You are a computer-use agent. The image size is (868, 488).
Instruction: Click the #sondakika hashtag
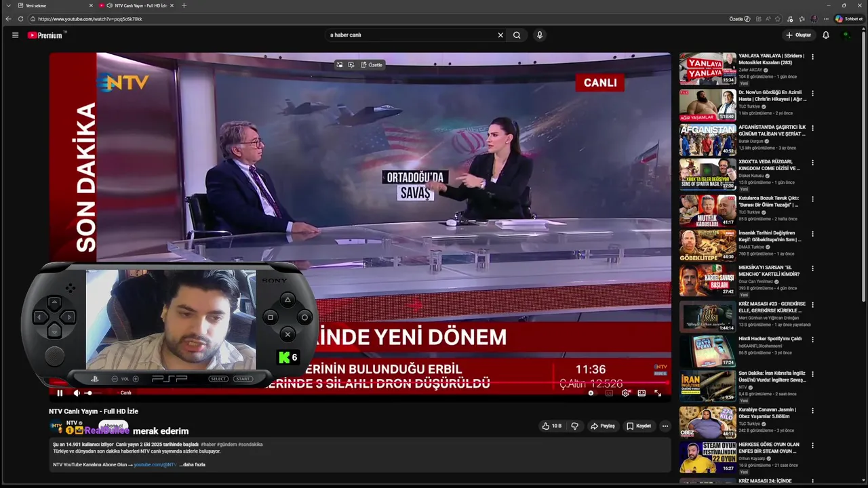(x=250, y=444)
